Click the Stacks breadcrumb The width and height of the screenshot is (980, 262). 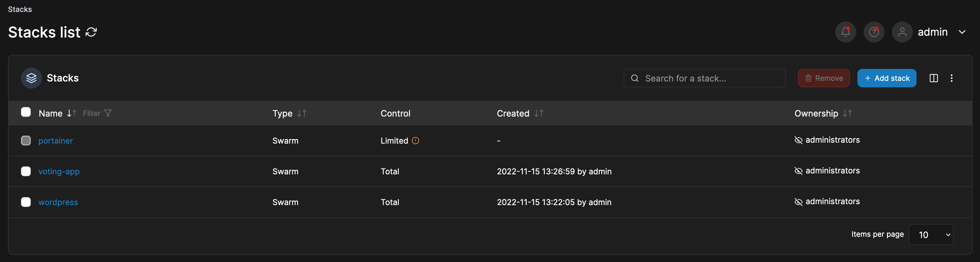point(19,9)
